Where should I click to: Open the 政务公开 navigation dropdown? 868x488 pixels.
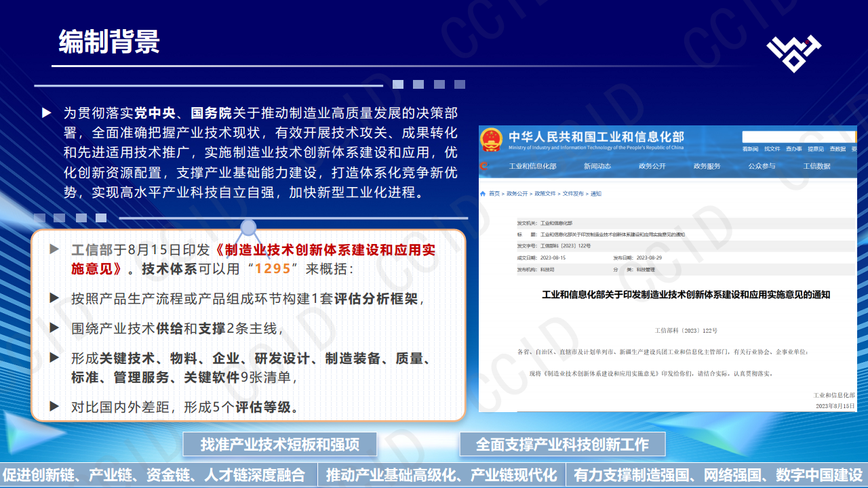652,167
